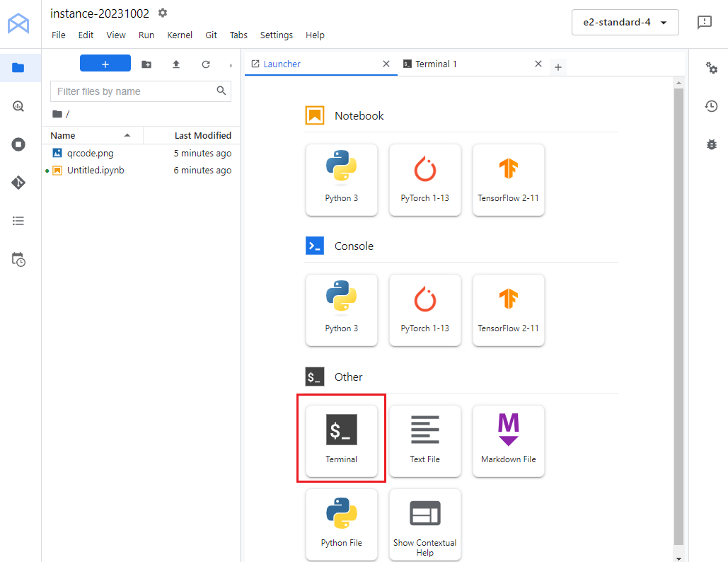Click the upload files icon
The width and height of the screenshot is (728, 562).
(x=176, y=64)
